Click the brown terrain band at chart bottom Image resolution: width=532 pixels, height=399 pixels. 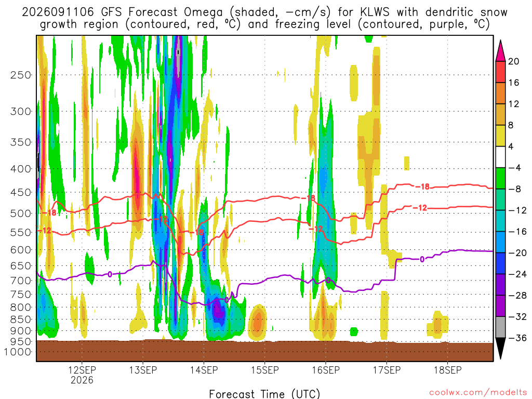264,351
